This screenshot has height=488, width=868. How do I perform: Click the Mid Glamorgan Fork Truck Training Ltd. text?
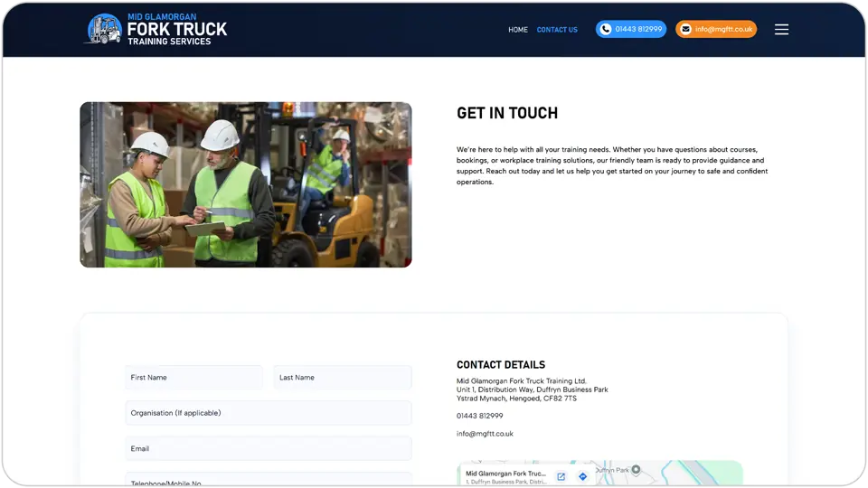(x=521, y=381)
